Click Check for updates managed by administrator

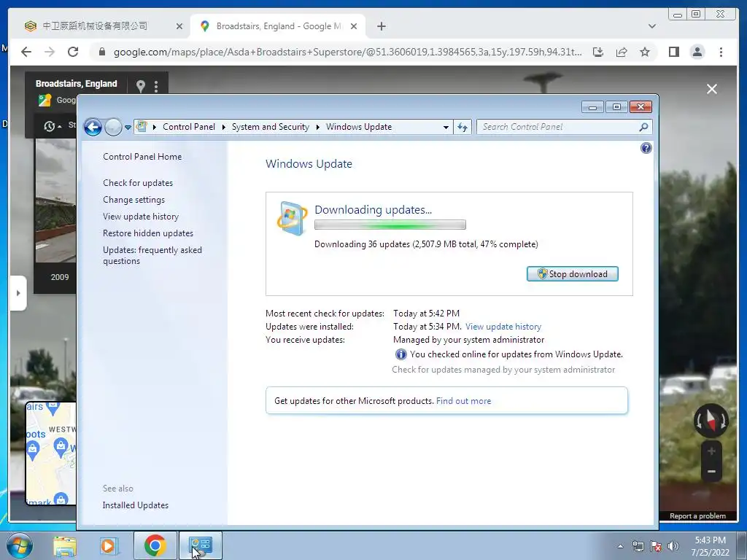click(x=503, y=370)
